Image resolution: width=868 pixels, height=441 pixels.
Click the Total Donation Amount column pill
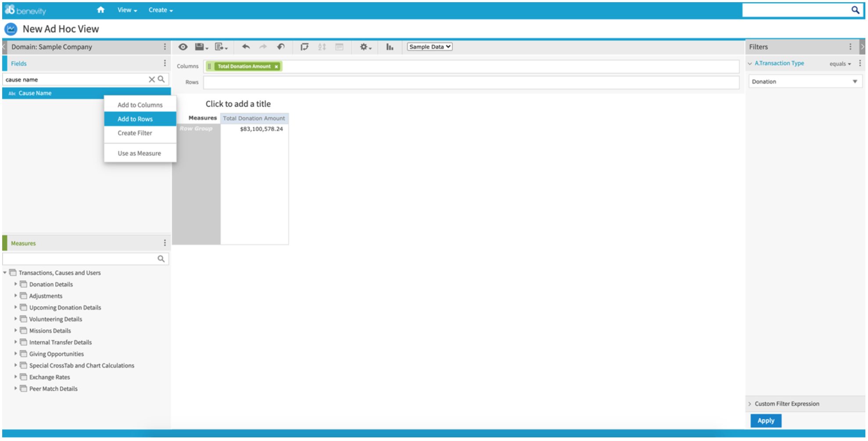[x=244, y=66]
